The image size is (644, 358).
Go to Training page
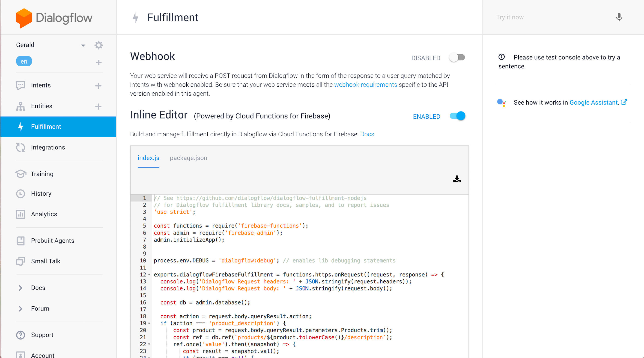pyautogui.click(x=42, y=174)
